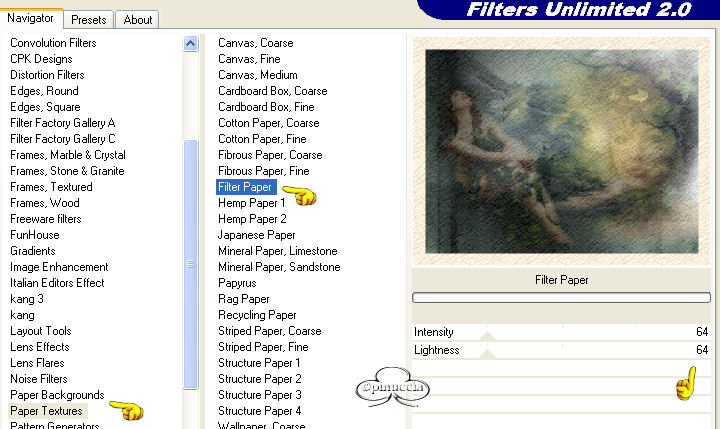Choose Mineral Paper, Sandstone filter

point(279,267)
